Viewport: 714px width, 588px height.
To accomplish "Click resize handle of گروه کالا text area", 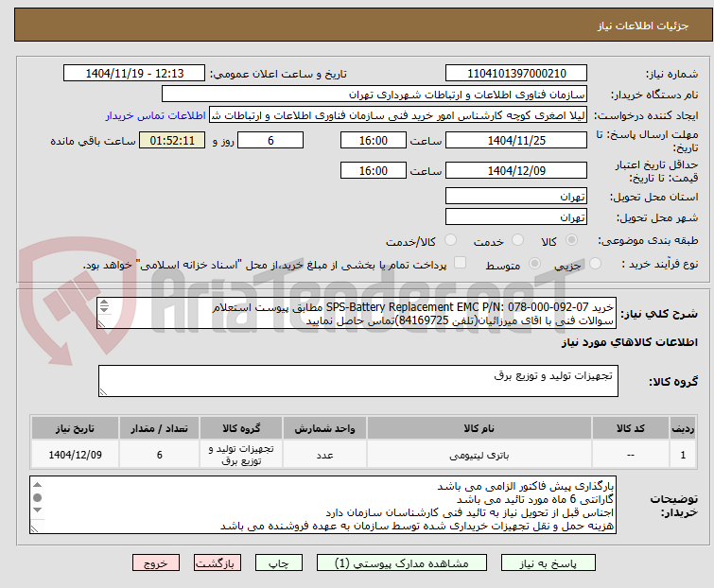I will tap(103, 392).
